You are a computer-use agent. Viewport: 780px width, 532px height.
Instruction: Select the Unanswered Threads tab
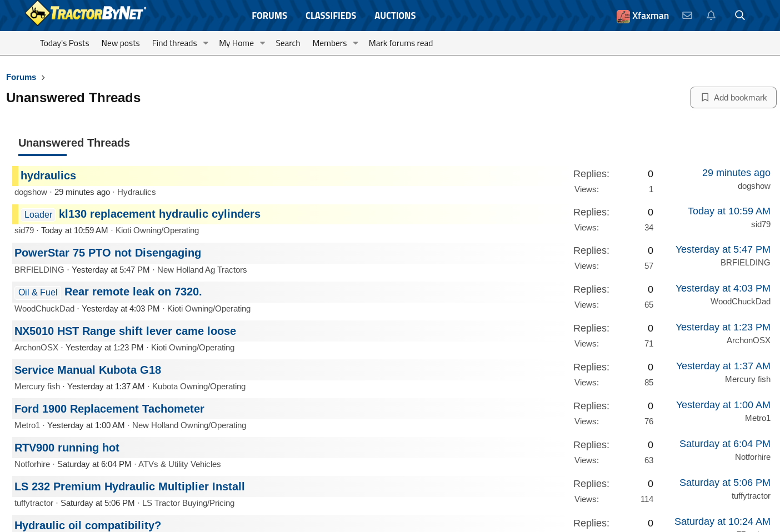pyautogui.click(x=74, y=143)
